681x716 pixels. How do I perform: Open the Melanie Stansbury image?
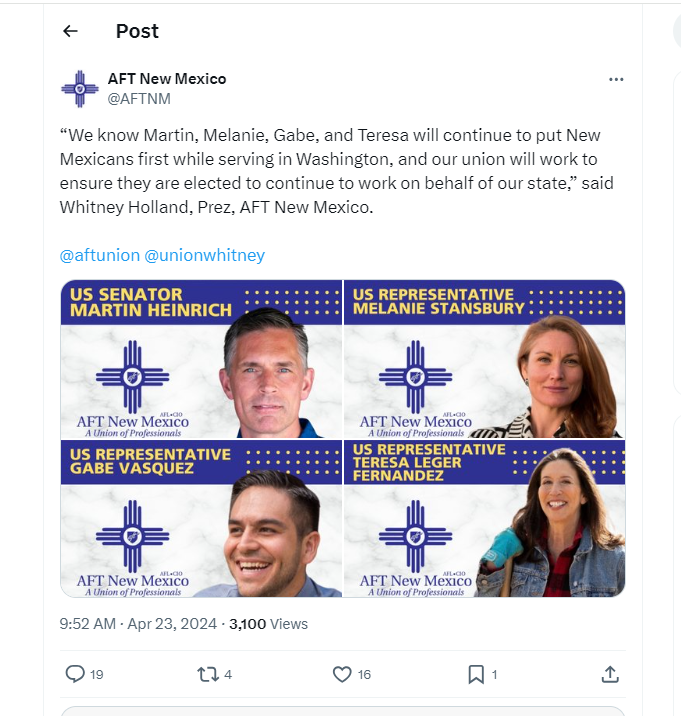click(485, 359)
